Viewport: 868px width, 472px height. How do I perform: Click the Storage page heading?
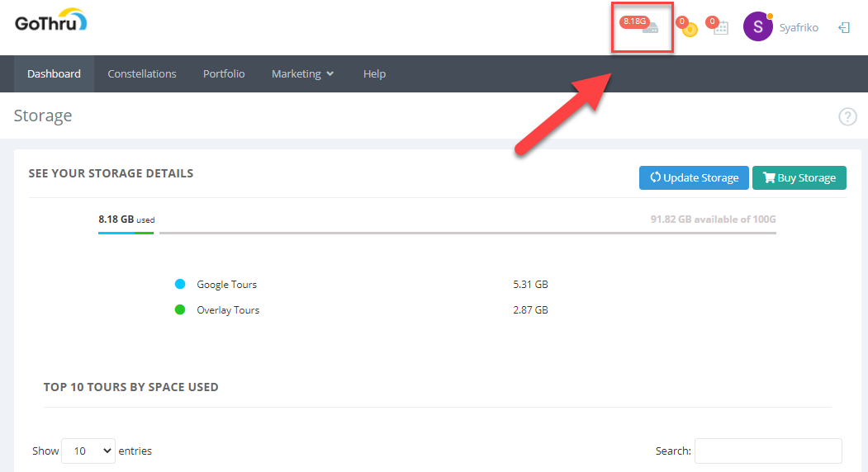tap(43, 116)
